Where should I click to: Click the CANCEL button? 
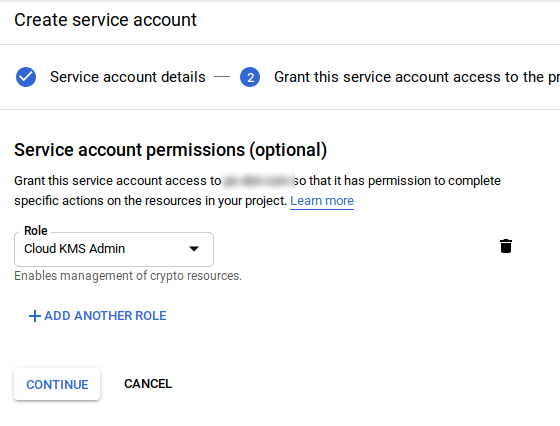(148, 384)
